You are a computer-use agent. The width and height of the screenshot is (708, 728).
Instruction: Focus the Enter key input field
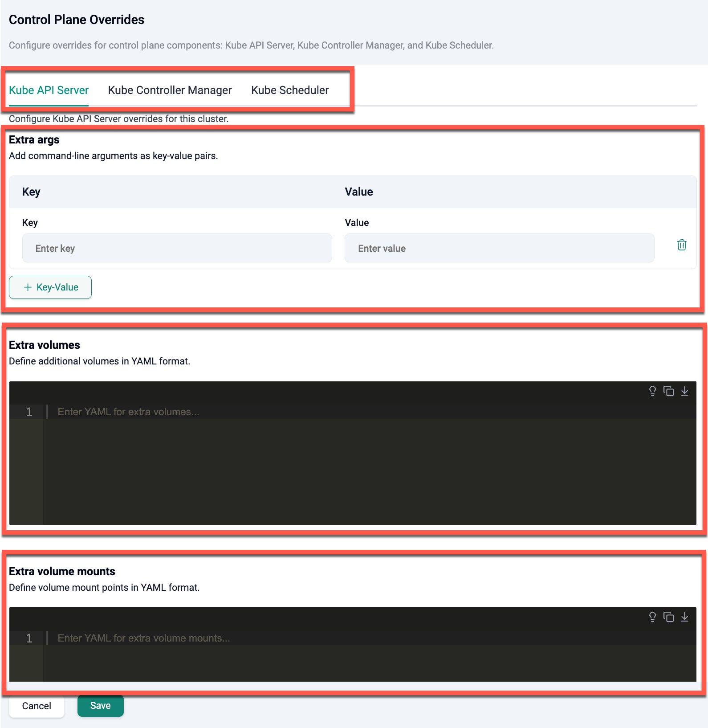pos(177,248)
